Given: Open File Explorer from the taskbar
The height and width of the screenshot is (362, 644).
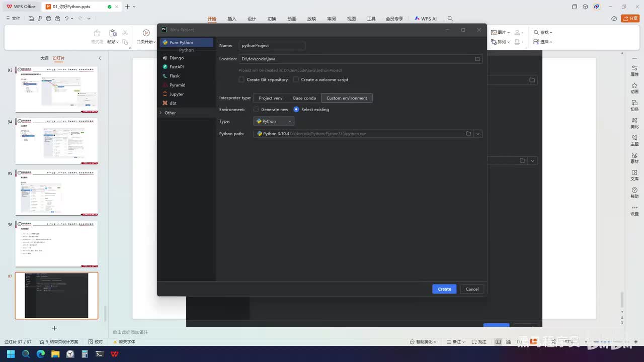Looking at the screenshot, I should point(55,354).
